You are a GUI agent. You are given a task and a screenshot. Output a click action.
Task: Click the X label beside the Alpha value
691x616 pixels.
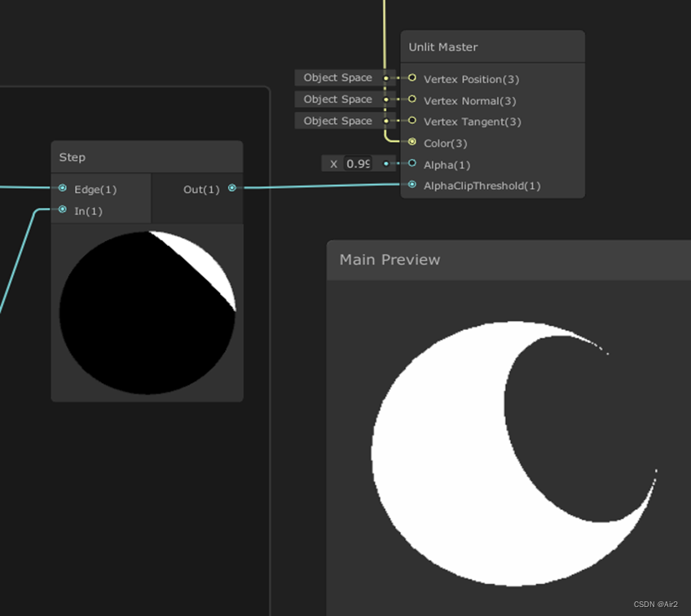333,164
